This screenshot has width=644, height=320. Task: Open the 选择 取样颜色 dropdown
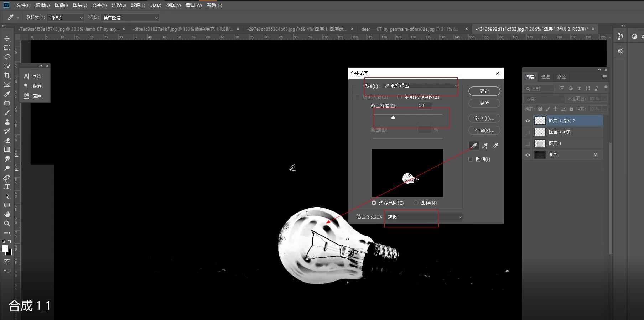click(420, 86)
